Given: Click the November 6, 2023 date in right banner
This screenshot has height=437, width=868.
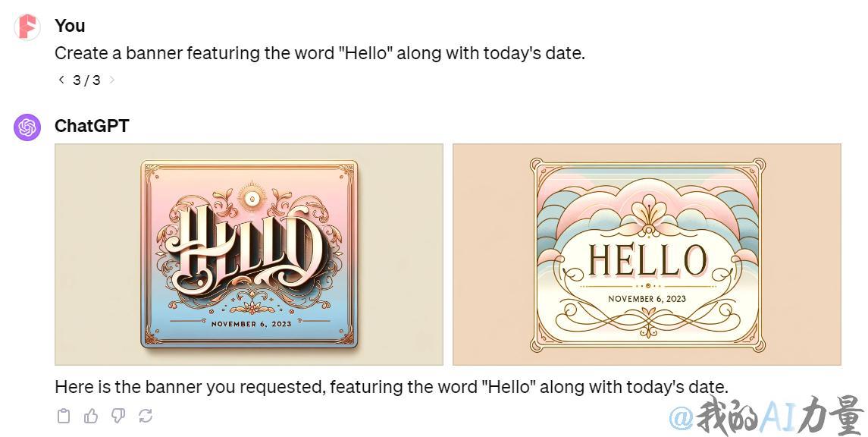Looking at the screenshot, I should tap(647, 298).
